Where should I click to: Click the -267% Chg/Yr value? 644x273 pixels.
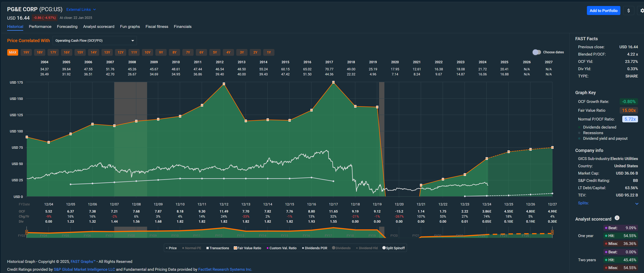click(399, 216)
